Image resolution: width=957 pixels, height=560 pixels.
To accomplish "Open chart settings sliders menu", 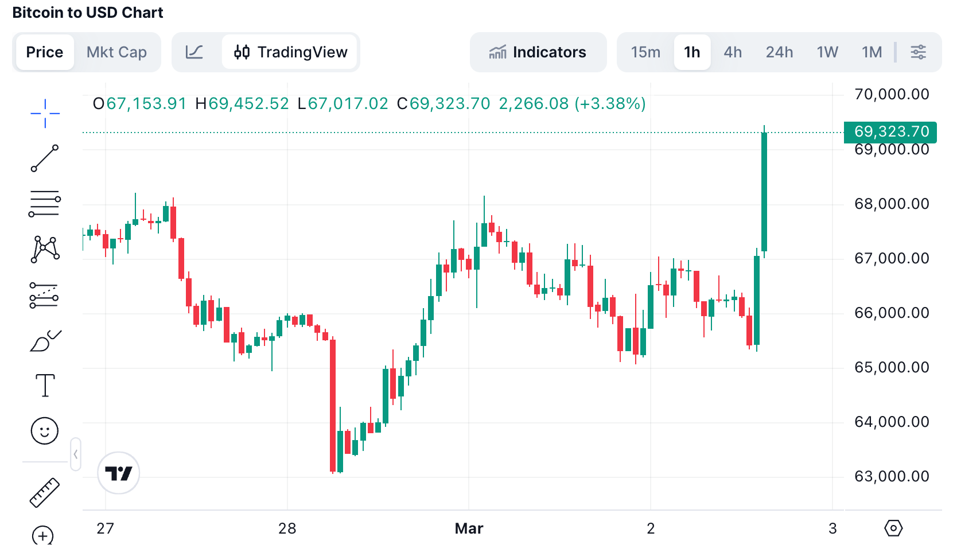I will [x=919, y=52].
